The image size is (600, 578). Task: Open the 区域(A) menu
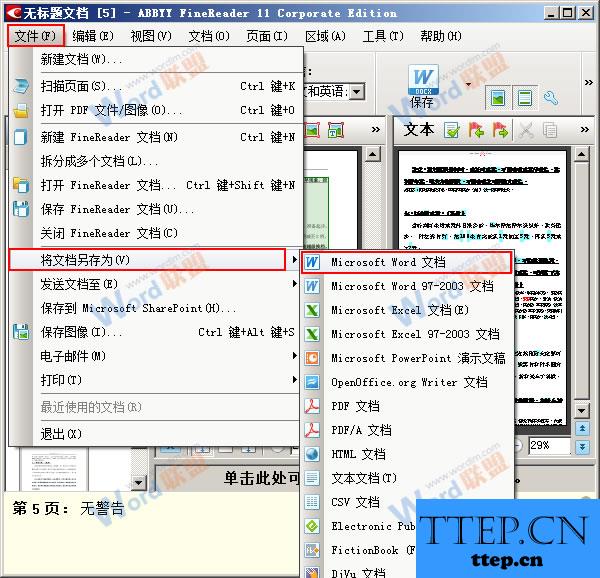click(x=326, y=36)
